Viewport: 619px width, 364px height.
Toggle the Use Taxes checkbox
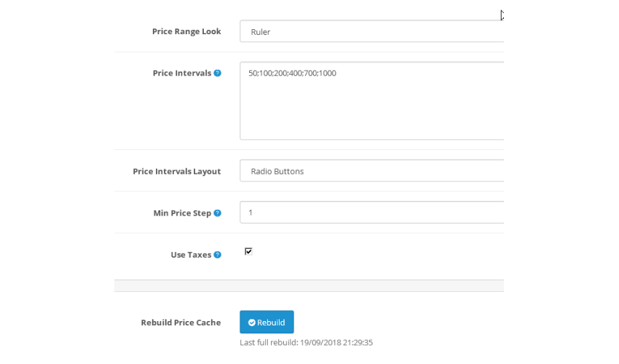click(248, 251)
